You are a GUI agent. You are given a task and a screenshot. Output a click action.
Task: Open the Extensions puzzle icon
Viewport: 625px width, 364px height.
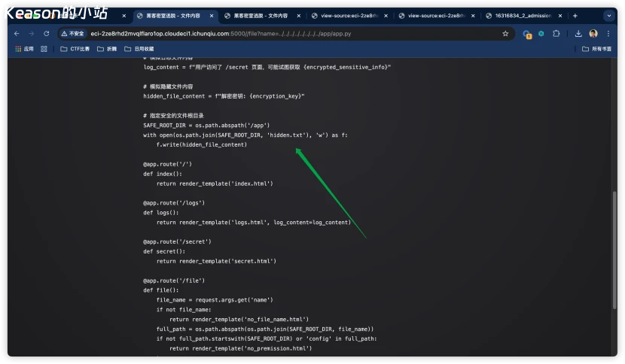click(x=556, y=34)
